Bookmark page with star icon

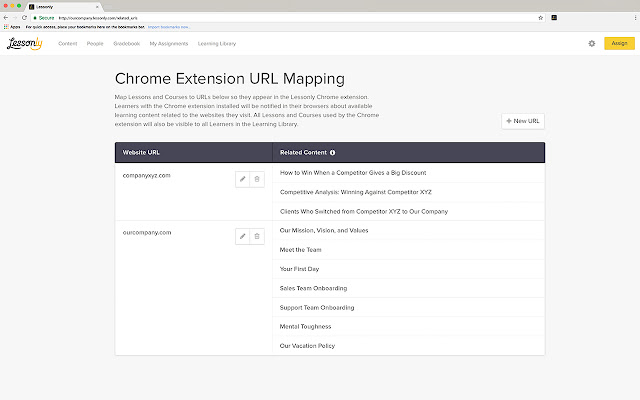pos(541,18)
